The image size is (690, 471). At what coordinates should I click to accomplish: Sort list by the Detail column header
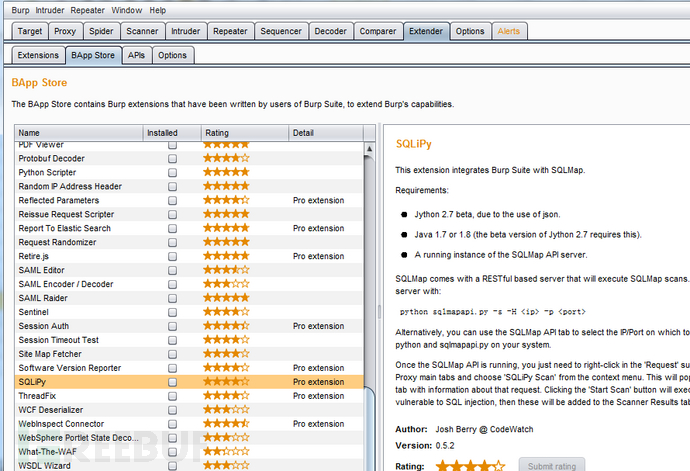tap(326, 133)
